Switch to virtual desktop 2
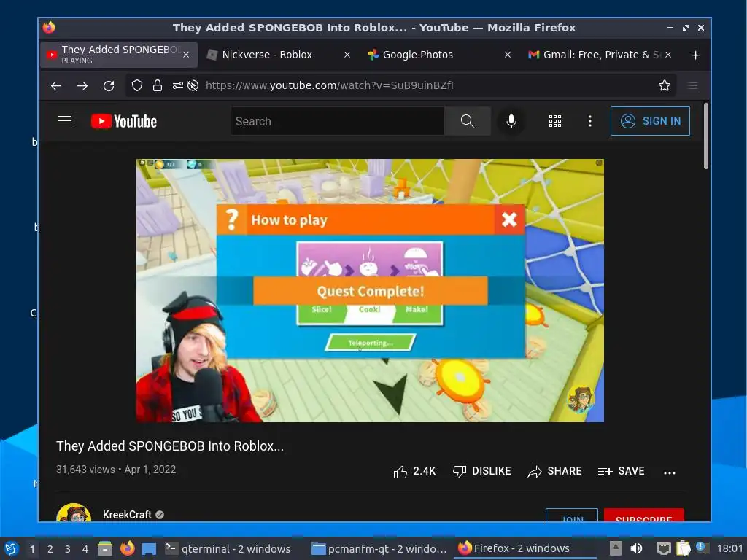Screen dimensions: 747x560 (x=50, y=549)
